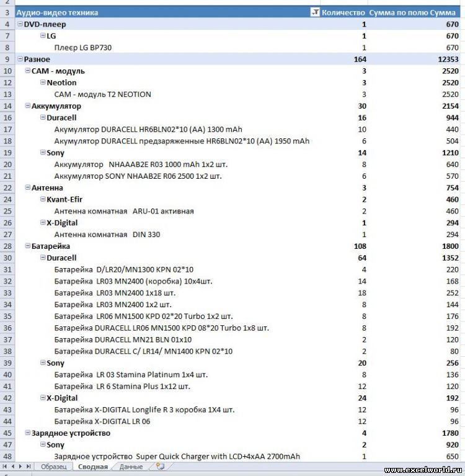Select the DURACELL 1300 mAh accumulator row
This screenshot has height=476, width=465.
tap(148, 129)
